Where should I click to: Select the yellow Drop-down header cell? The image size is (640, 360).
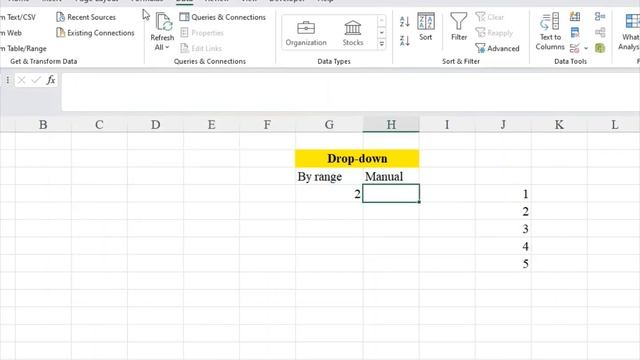(x=357, y=158)
